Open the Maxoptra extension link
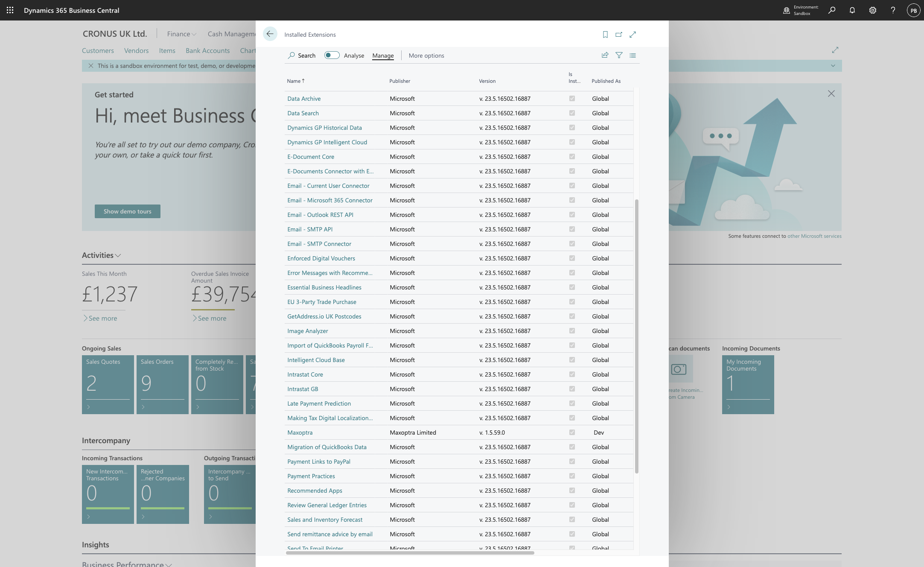The height and width of the screenshot is (567, 924). pos(300,433)
